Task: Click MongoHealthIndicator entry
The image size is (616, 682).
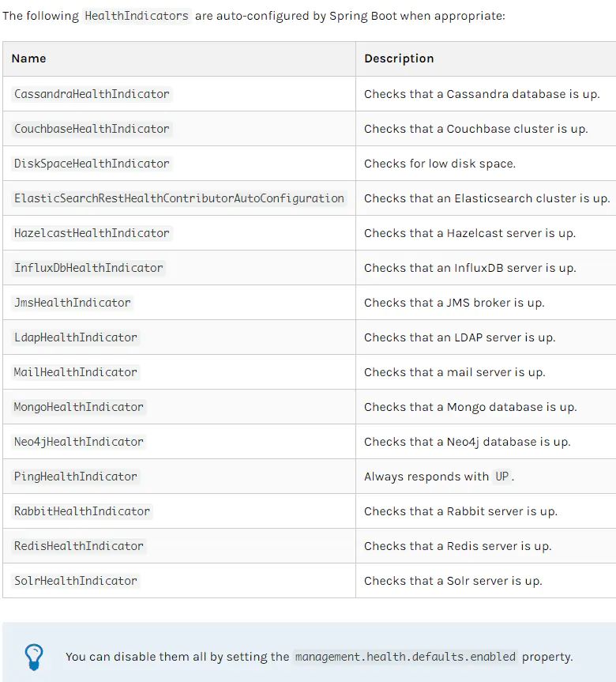Action: click(79, 407)
